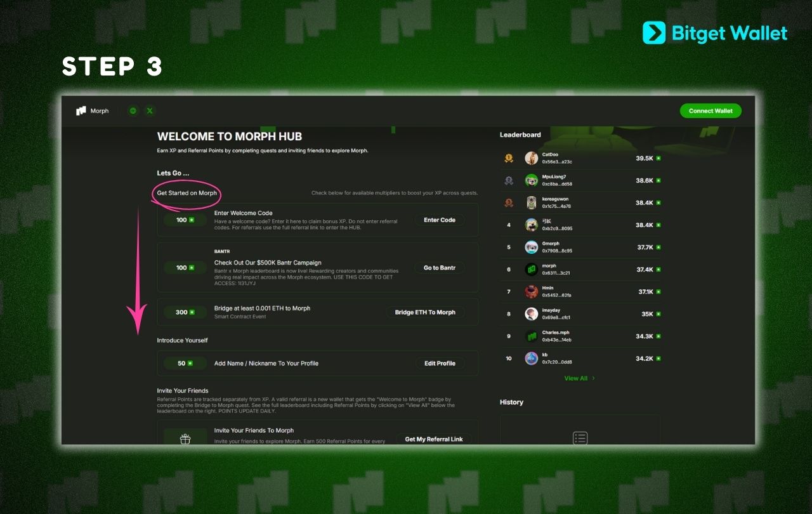Click the 100 XP badge for Bantr Campaign
812x514 pixels.
pyautogui.click(x=185, y=268)
